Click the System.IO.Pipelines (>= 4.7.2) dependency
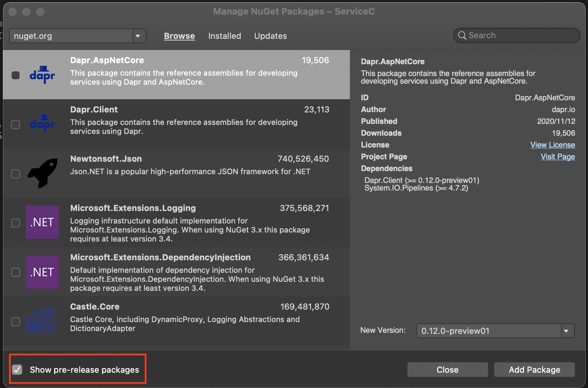 tap(416, 188)
